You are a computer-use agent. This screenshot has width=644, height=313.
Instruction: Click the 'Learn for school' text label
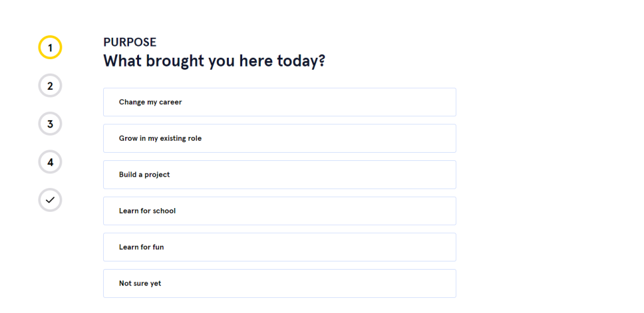[x=147, y=211]
